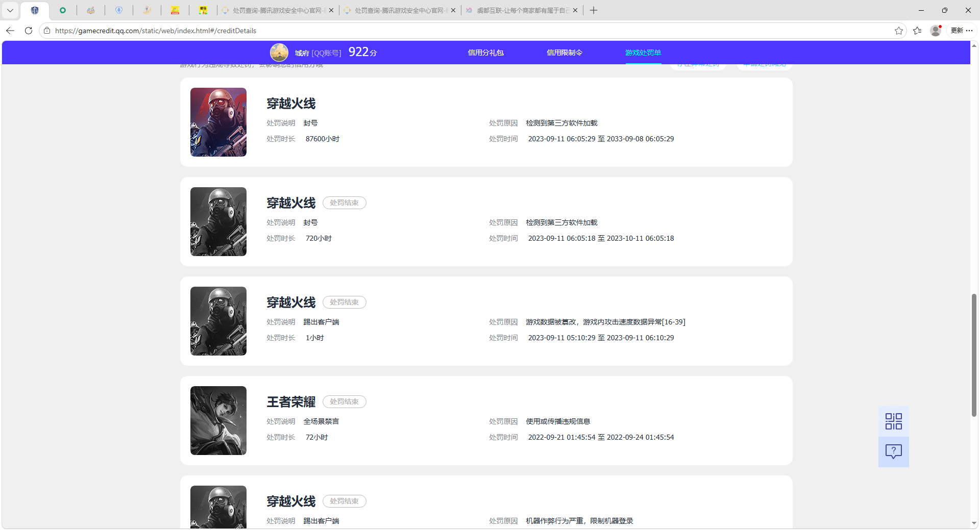Click the 720小时 duration value

pos(318,238)
